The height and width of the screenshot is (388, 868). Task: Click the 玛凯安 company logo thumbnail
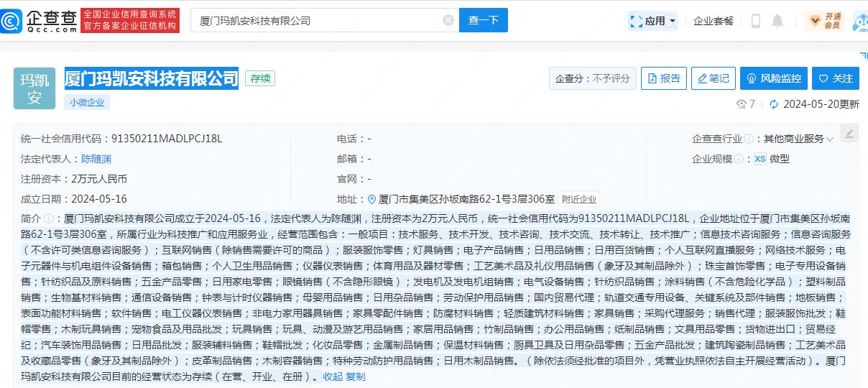[x=34, y=88]
